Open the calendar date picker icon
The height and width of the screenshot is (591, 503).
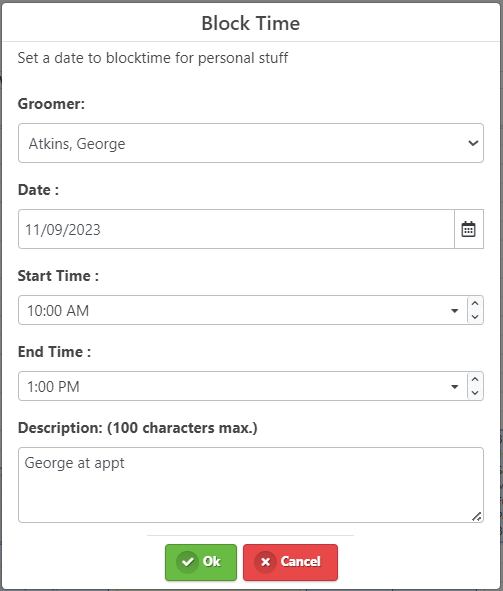469,229
